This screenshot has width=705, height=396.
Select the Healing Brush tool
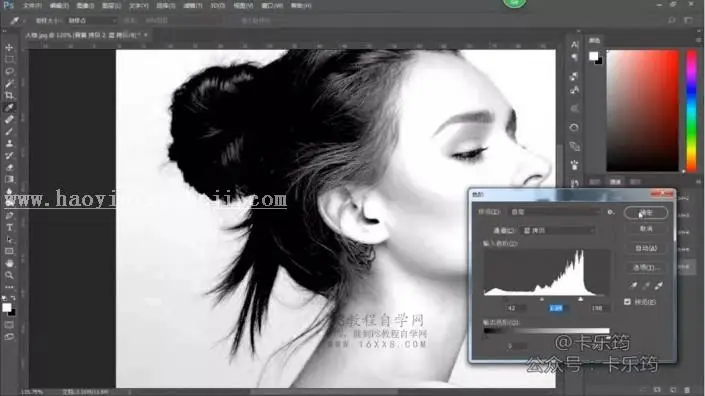click(x=9, y=120)
